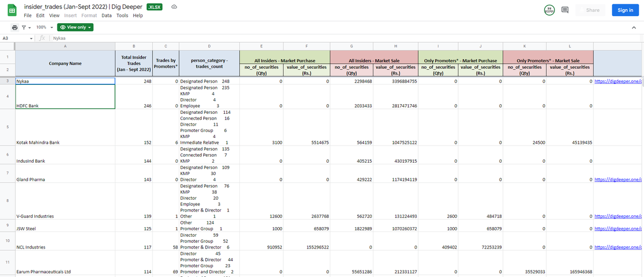Click the Insert menu
Screen dimensions: 644x277
pyautogui.click(x=70, y=16)
